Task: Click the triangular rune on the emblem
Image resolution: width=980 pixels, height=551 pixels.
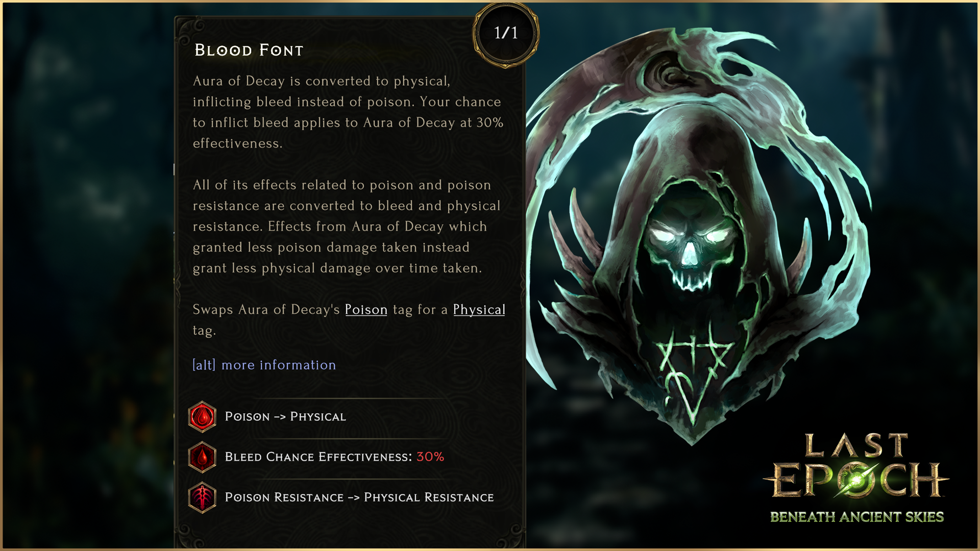Action: pos(693,375)
